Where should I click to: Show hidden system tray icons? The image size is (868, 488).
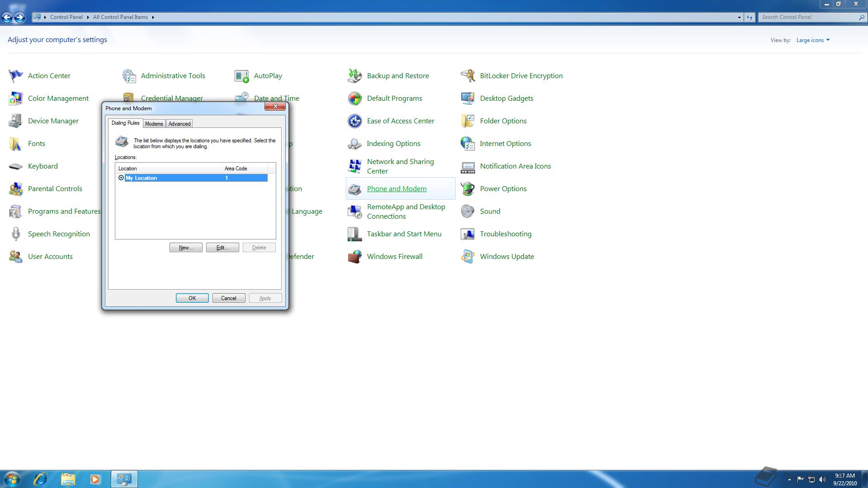tap(789, 479)
